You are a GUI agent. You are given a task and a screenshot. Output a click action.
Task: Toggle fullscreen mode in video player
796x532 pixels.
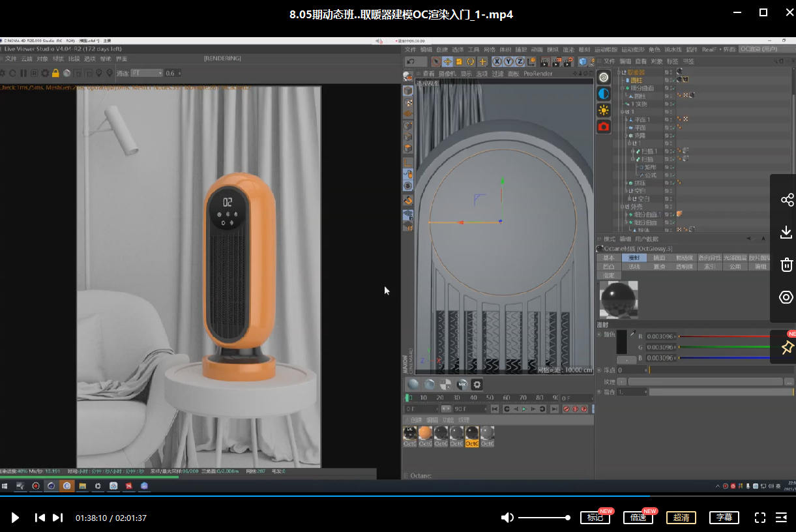pos(759,518)
